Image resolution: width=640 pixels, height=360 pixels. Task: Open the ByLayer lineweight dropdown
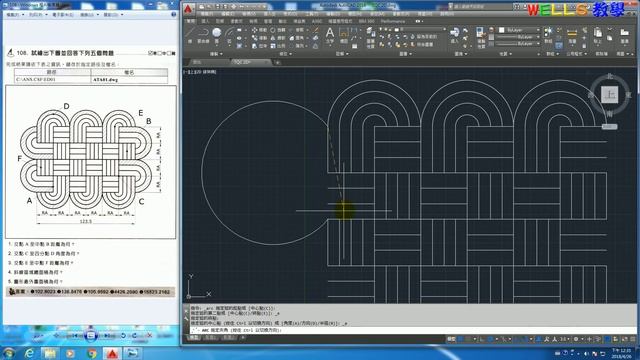coord(518,37)
